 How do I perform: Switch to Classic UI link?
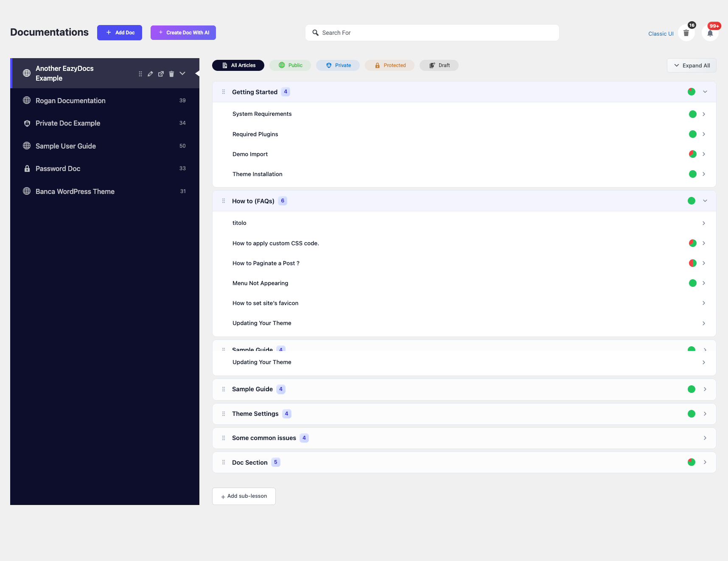click(x=661, y=34)
